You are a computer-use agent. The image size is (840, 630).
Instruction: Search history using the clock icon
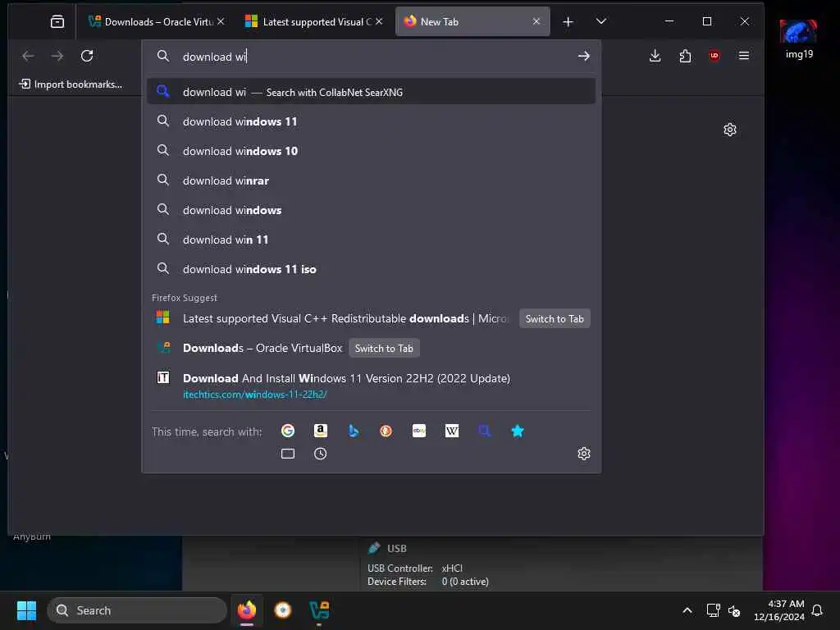(x=321, y=454)
